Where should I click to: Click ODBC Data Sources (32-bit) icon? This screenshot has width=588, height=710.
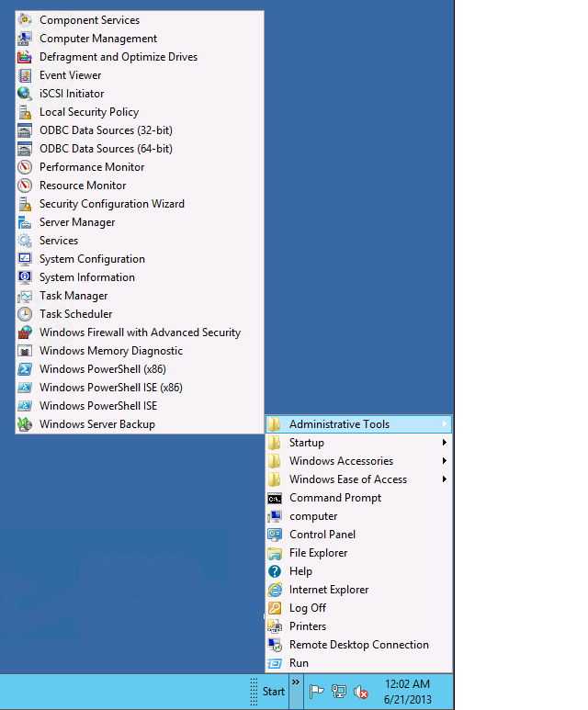point(25,130)
